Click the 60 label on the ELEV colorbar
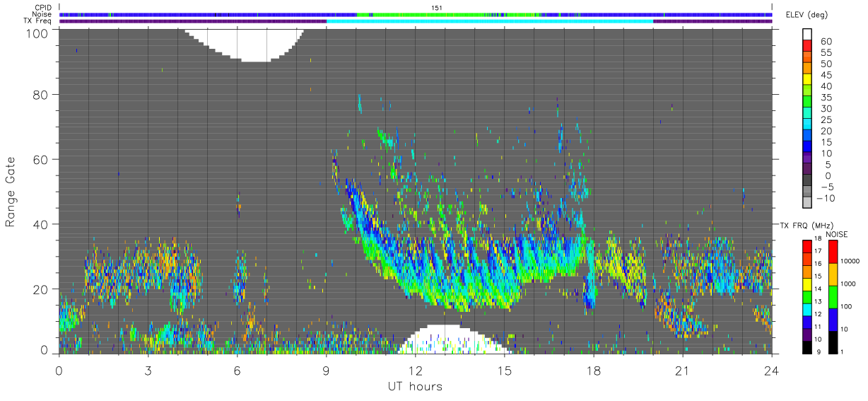Viewport: 868px width, 401px height. pyautogui.click(x=826, y=42)
